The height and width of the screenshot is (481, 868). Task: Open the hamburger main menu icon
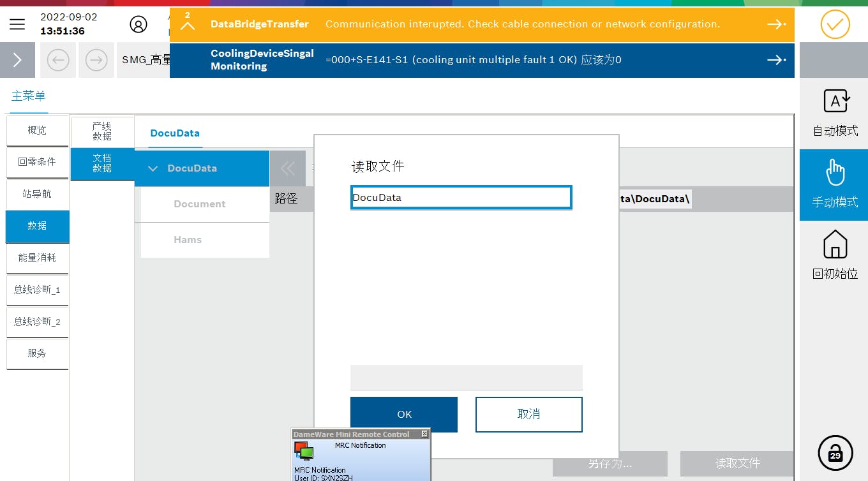click(x=17, y=24)
